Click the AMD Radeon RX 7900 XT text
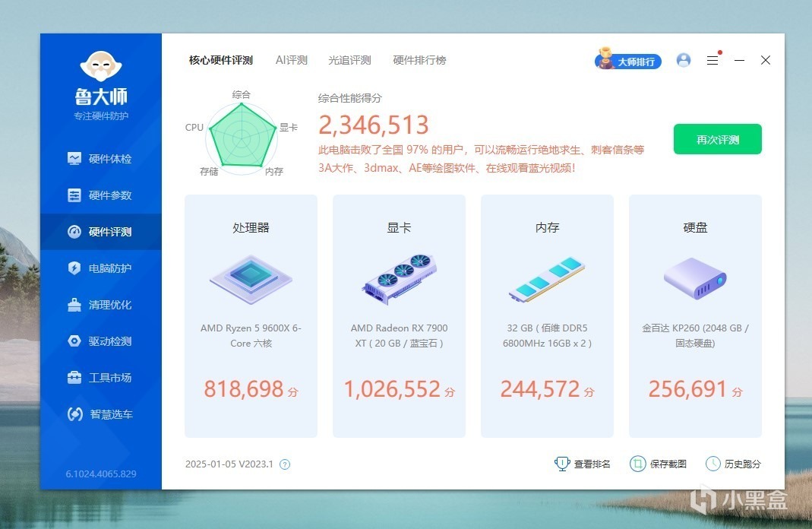The height and width of the screenshot is (529, 812). [x=400, y=335]
